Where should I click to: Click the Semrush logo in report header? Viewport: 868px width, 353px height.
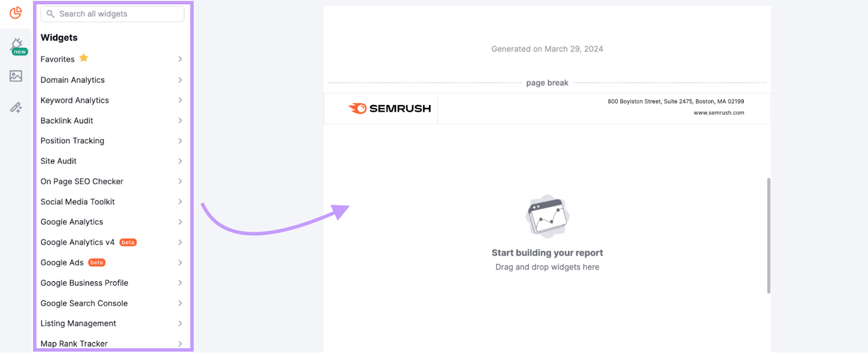[x=390, y=109]
